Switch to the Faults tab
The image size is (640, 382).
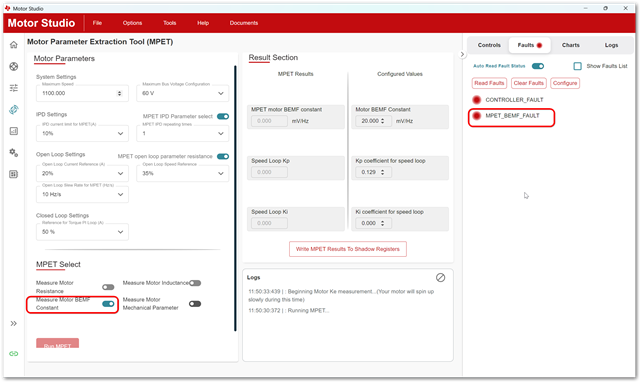pyautogui.click(x=529, y=45)
